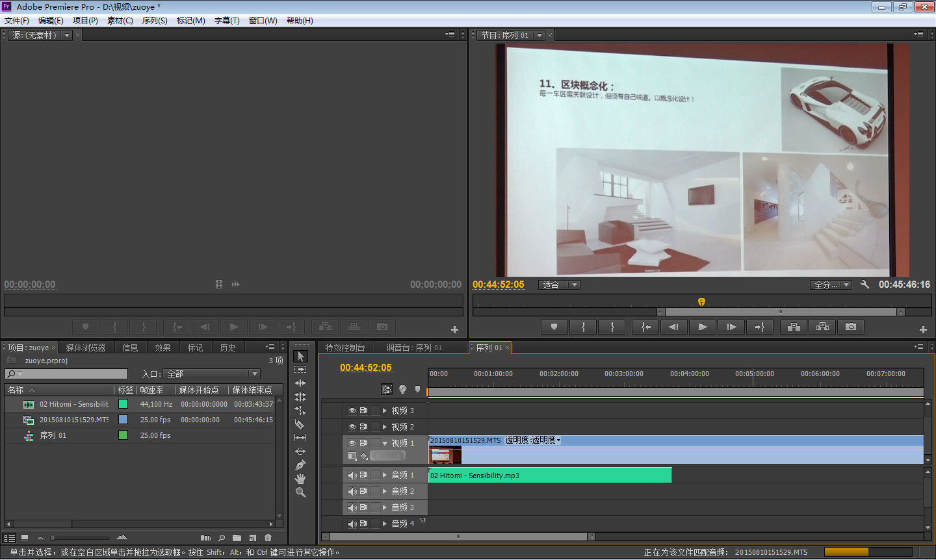
Task: Select the Pen tool
Action: 300,465
